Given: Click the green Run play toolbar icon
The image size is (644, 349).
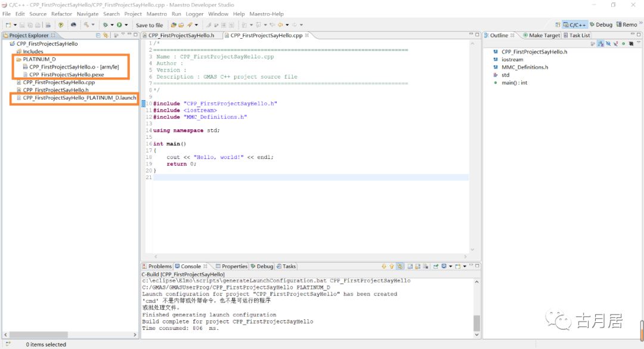Looking at the screenshot, I should [119, 25].
